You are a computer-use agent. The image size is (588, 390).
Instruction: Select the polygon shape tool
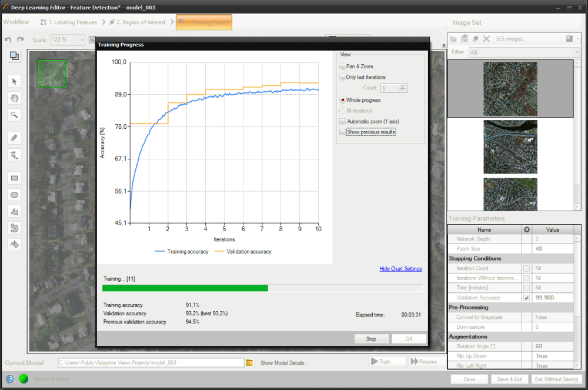pyautogui.click(x=15, y=211)
